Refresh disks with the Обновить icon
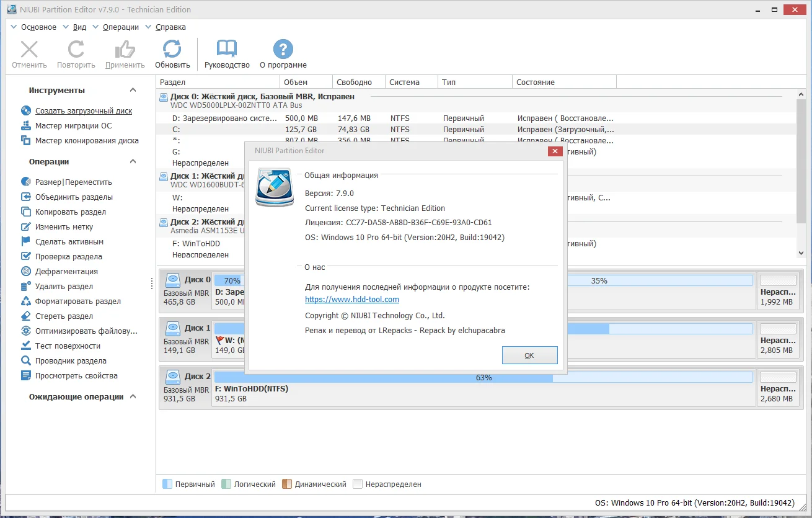Viewport: 812px width, 518px height. click(172, 49)
